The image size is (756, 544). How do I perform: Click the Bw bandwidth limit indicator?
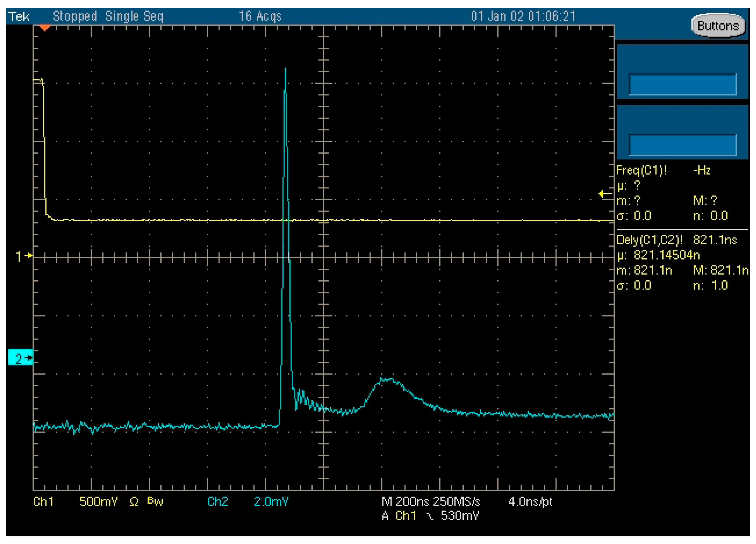click(155, 501)
